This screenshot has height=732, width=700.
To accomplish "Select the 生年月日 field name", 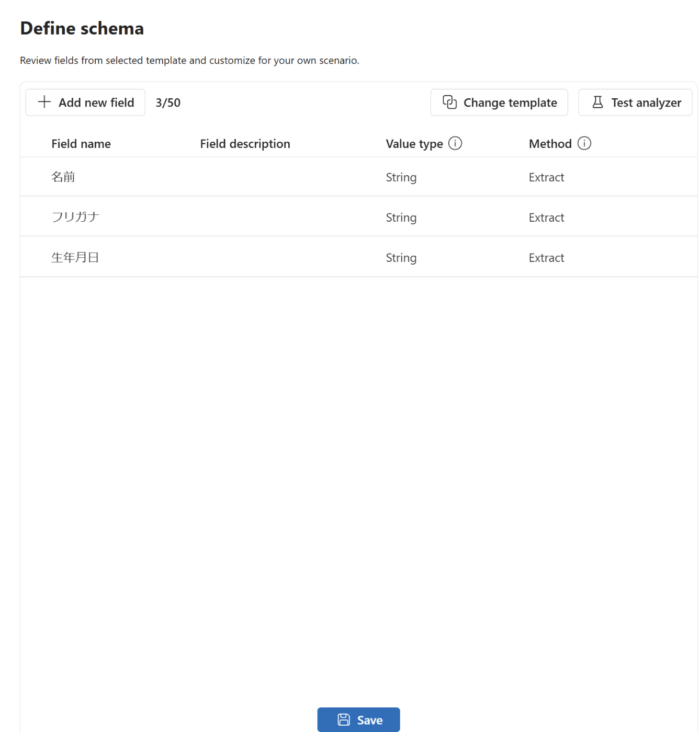I will click(x=75, y=257).
